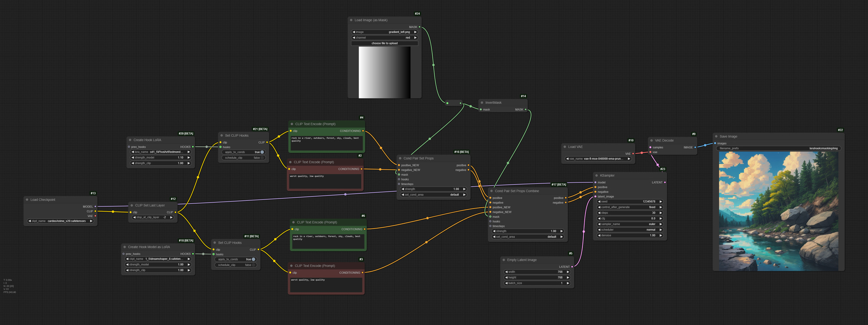Collapse the Load Checkpoint node via its title dot
The height and width of the screenshot is (325, 868).
27,200
